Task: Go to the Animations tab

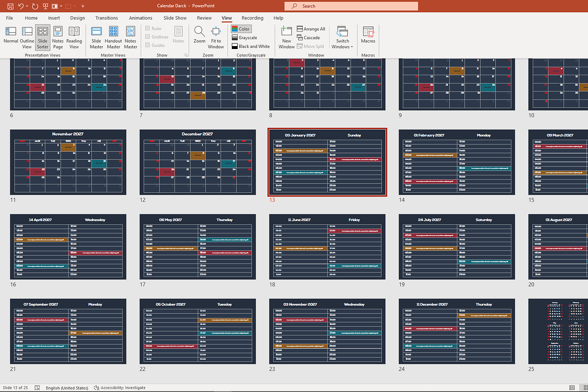Action: [141, 18]
